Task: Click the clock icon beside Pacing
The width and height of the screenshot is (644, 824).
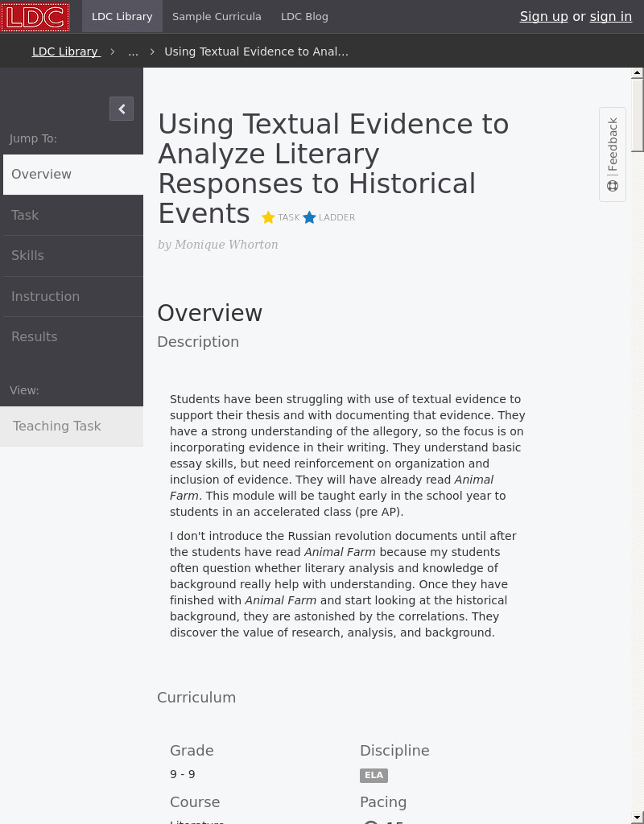Action: [371, 822]
